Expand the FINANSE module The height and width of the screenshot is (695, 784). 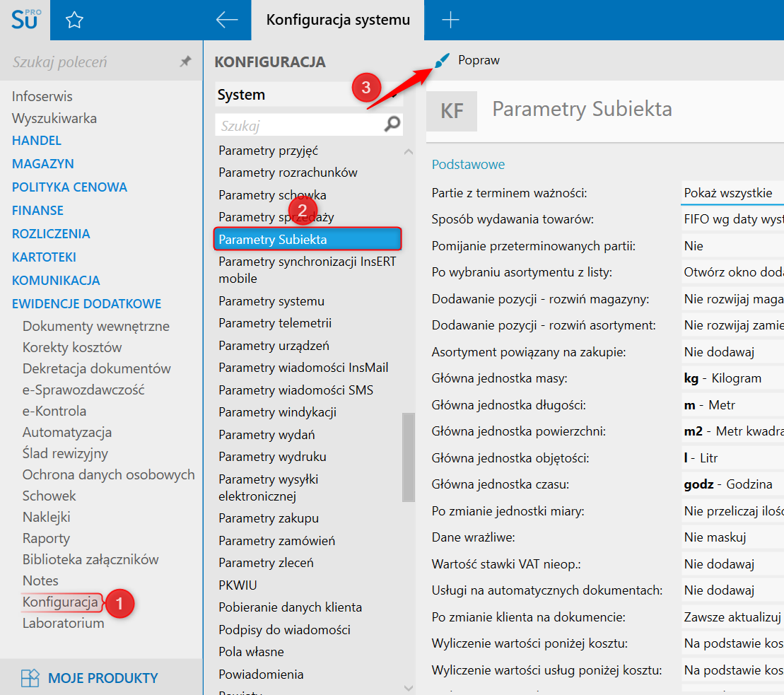coord(37,211)
